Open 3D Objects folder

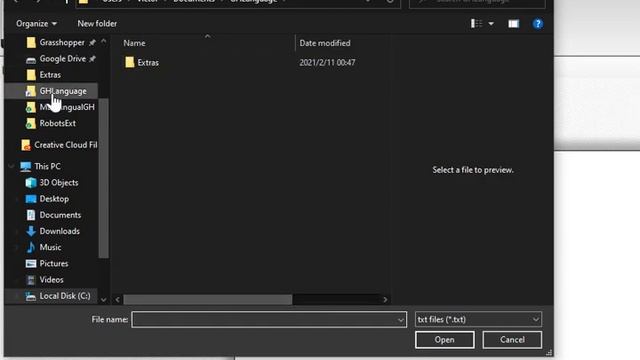coord(59,182)
